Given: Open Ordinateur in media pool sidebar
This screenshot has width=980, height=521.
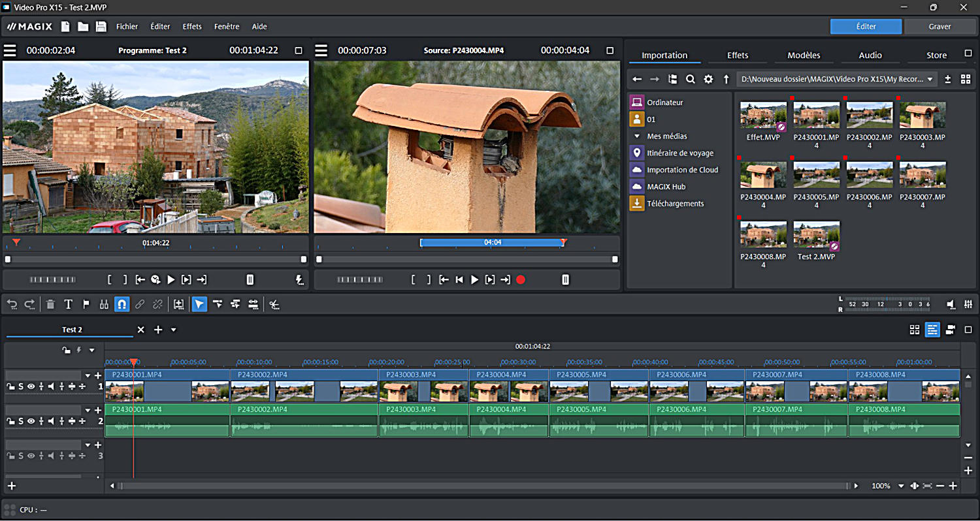Looking at the screenshot, I should point(657,103).
